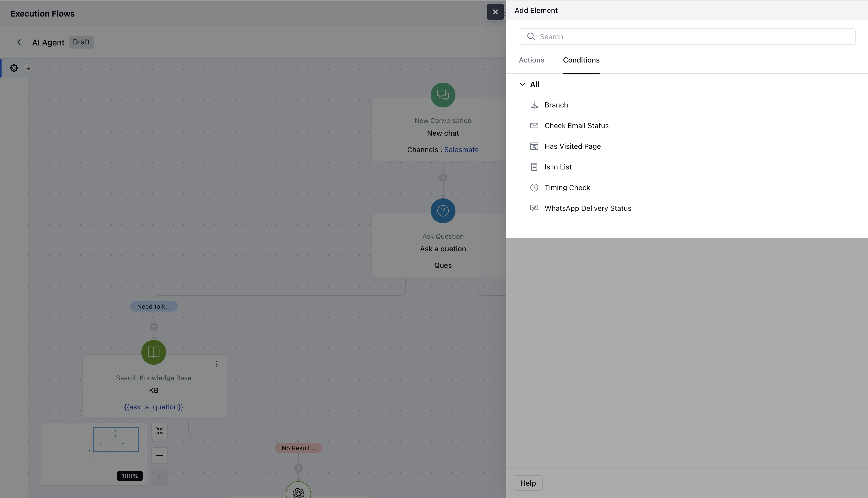
Task: Select the Conditions tab
Action: pyautogui.click(x=581, y=60)
